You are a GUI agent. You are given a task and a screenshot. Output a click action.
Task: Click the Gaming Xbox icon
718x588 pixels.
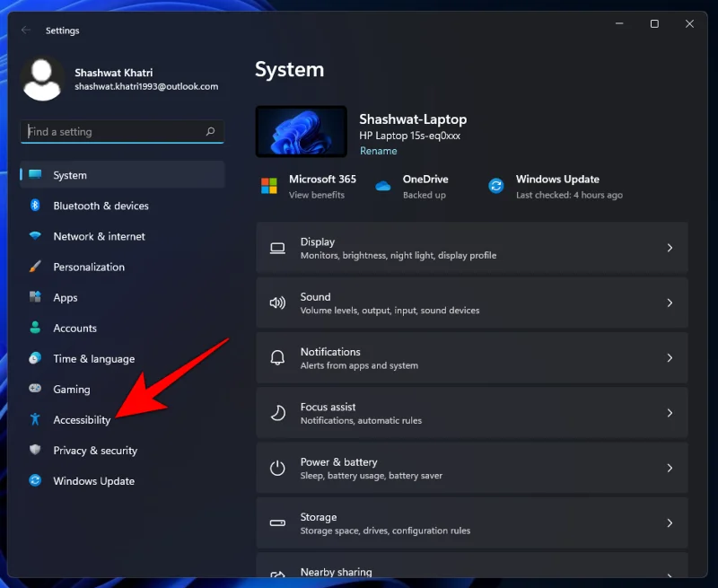coord(33,389)
